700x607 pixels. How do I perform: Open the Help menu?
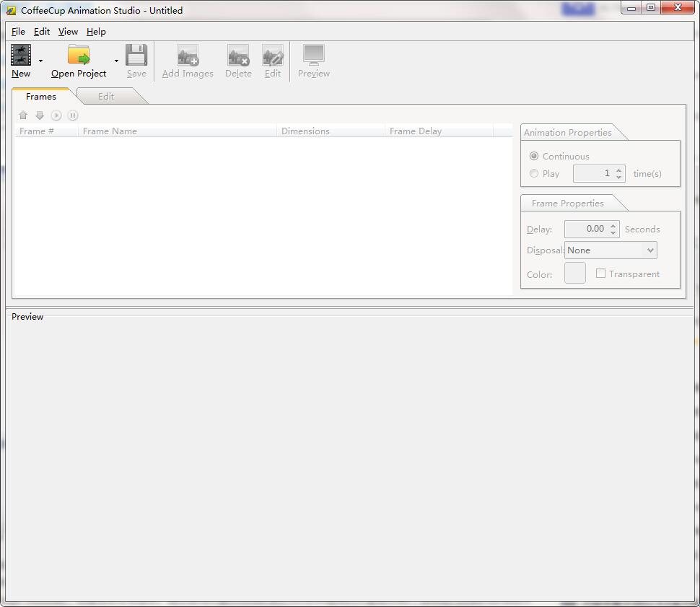(x=96, y=31)
